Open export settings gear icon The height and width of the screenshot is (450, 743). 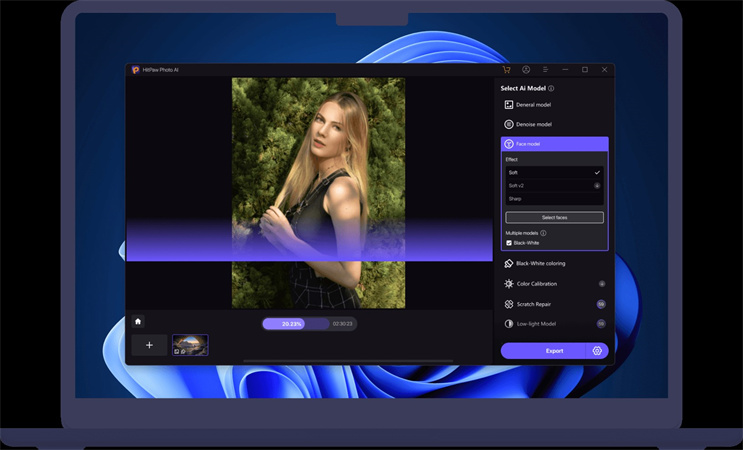tap(597, 351)
